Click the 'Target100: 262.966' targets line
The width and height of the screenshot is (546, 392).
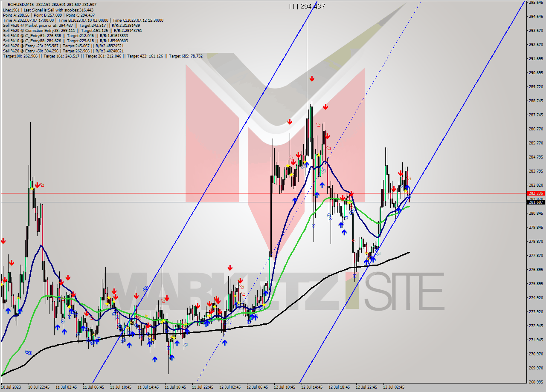pos(102,56)
